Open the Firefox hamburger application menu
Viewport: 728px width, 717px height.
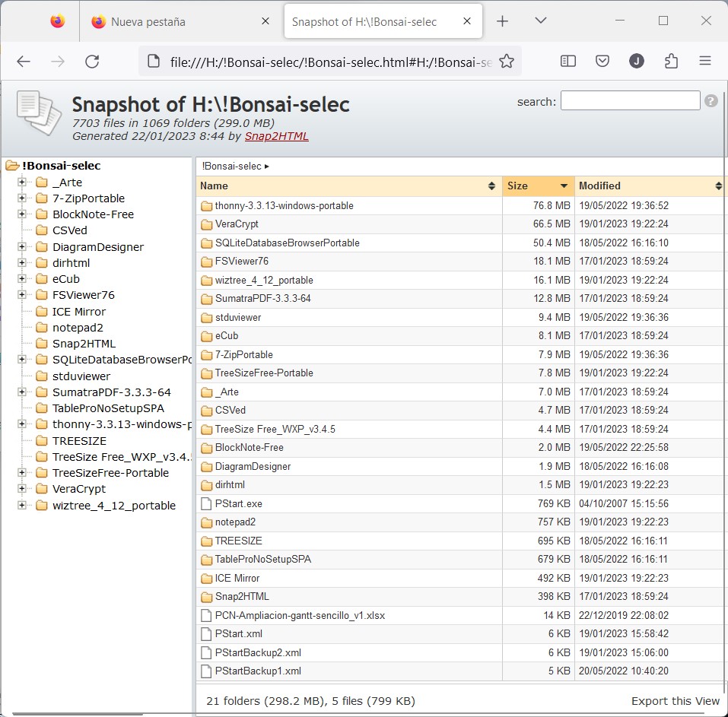click(x=705, y=62)
